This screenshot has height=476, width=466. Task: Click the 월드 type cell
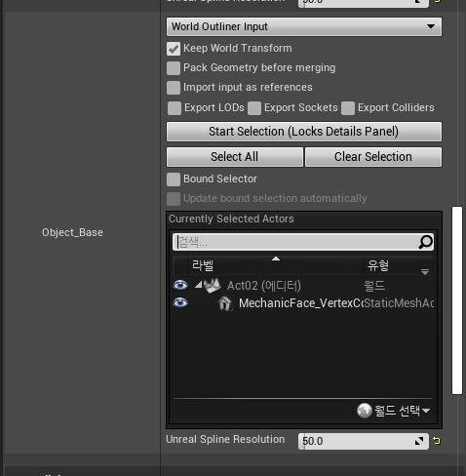coord(374,286)
